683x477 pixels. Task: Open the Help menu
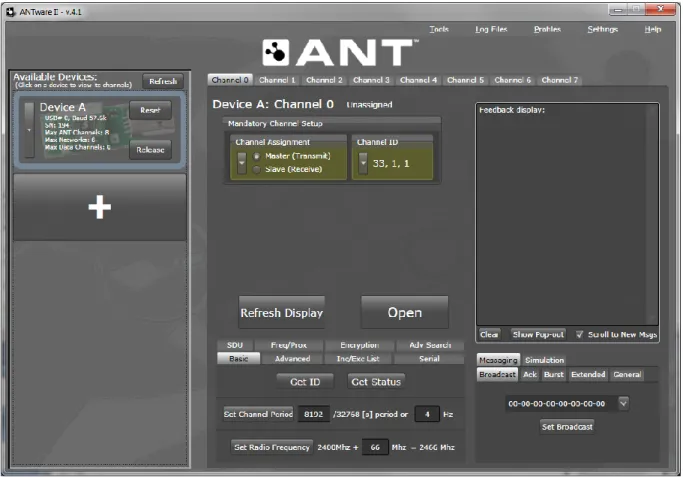[x=653, y=29]
